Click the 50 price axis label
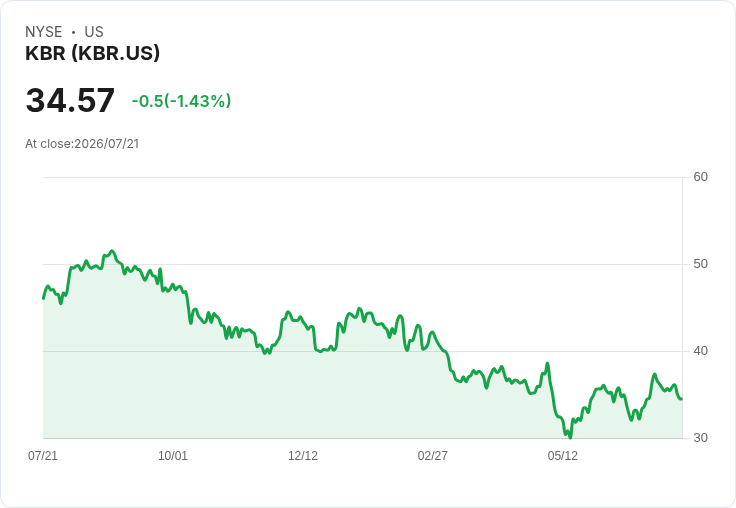This screenshot has height=508, width=736. pos(700,264)
